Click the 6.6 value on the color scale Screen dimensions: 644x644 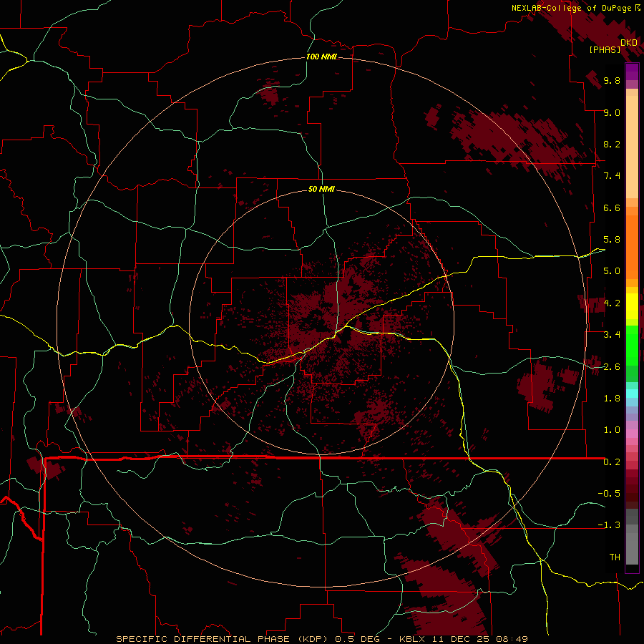pos(612,208)
